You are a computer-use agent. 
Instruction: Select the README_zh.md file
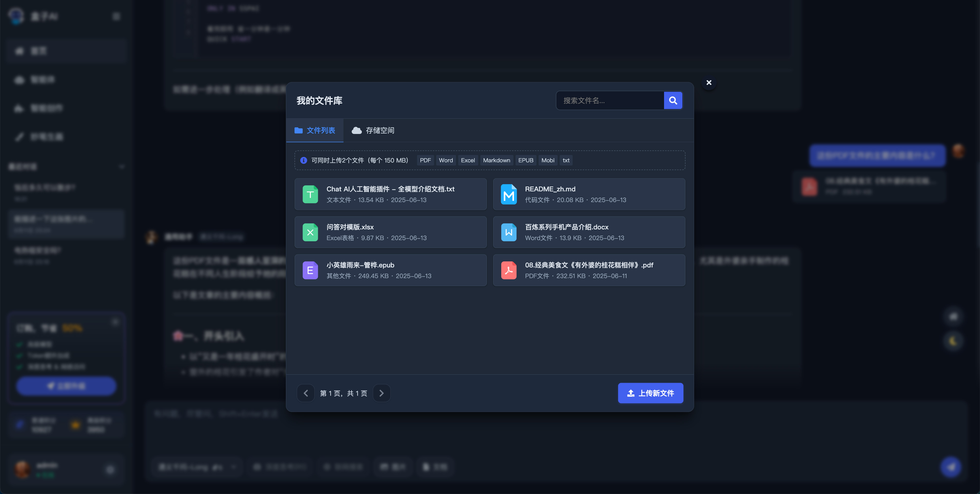[x=589, y=194]
